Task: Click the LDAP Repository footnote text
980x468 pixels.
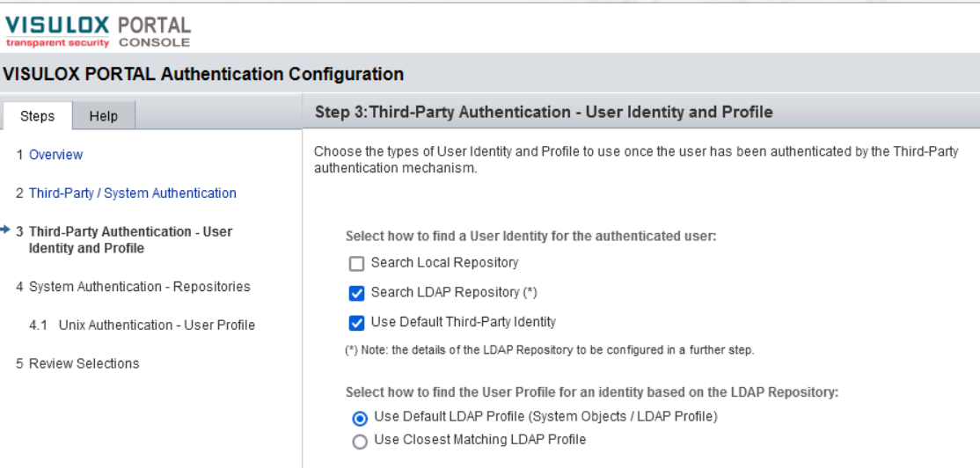Action: (x=549, y=350)
